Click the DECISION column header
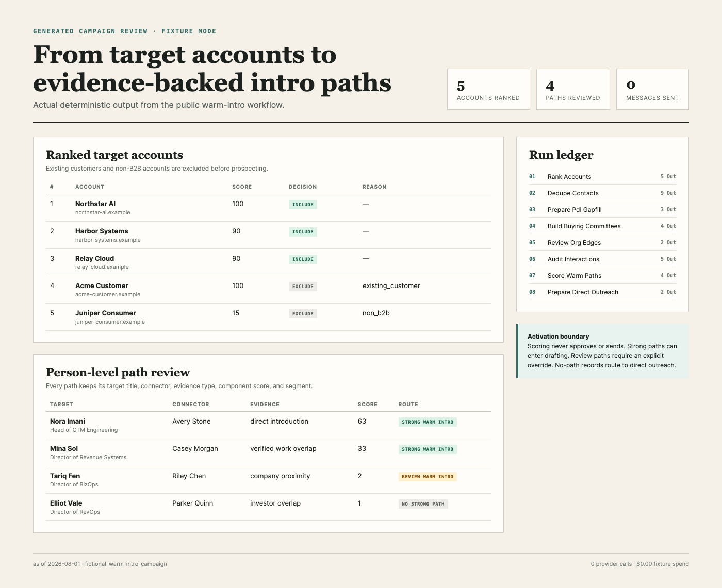 click(303, 187)
